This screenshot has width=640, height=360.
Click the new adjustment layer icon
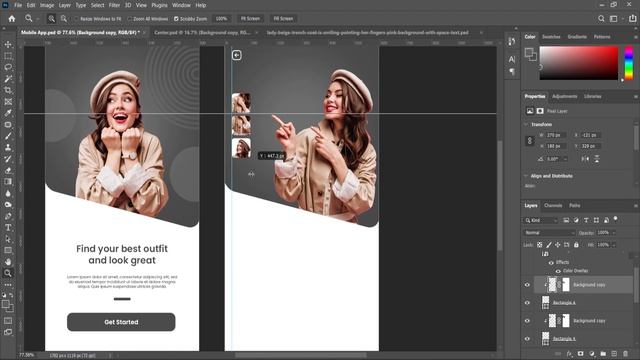592,353
